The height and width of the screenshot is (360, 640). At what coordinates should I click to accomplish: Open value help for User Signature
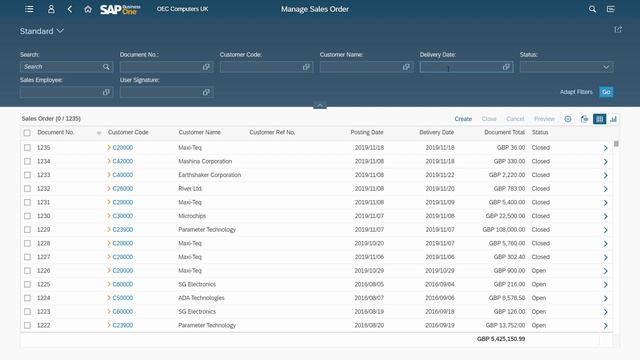[x=206, y=92]
